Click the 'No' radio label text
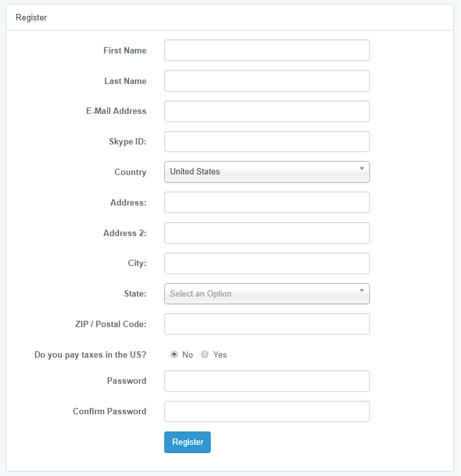Screen dimensions: 461x476 (x=187, y=354)
